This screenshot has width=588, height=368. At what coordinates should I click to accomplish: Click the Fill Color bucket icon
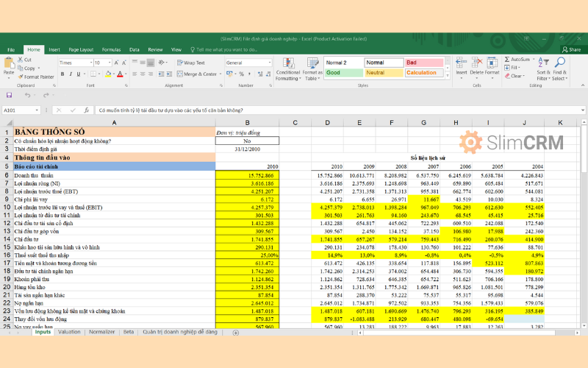(x=108, y=74)
